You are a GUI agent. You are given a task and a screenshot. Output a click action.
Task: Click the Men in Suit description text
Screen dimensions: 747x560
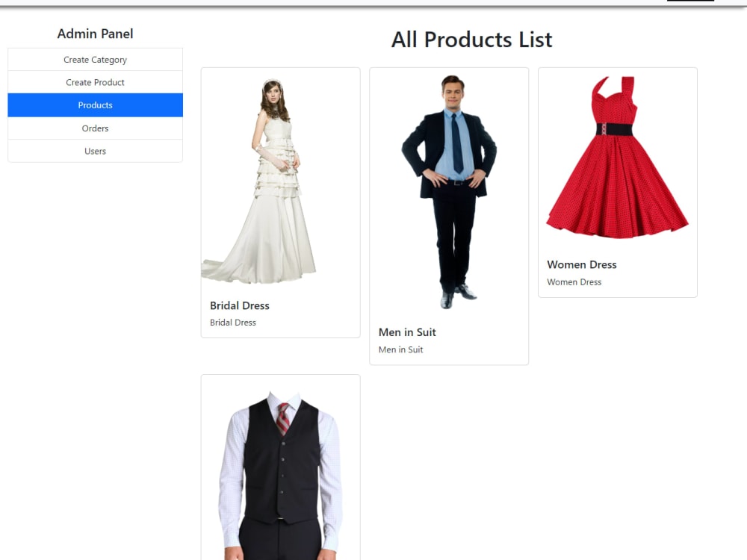[x=400, y=349]
